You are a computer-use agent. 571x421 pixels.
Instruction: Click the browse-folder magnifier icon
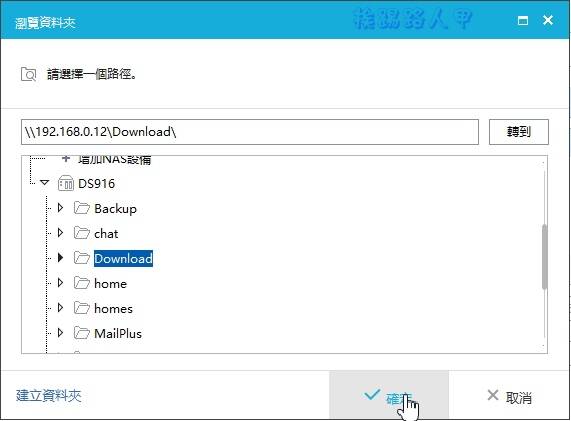(x=28, y=74)
